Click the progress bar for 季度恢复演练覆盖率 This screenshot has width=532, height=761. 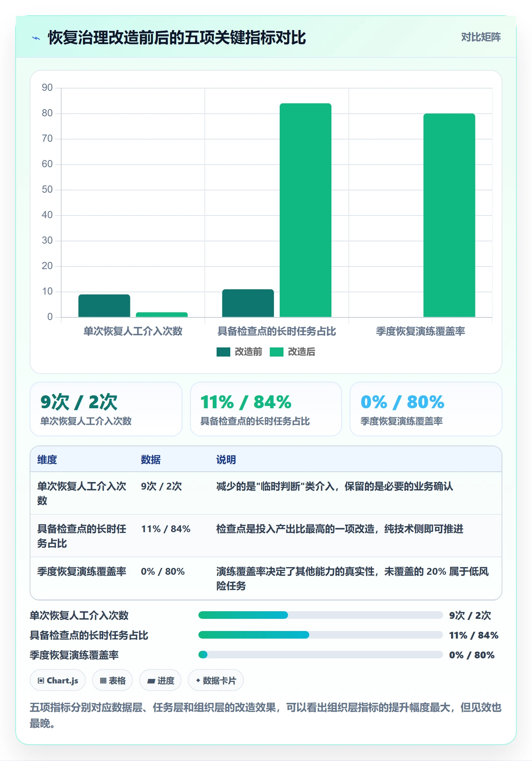[320, 655]
